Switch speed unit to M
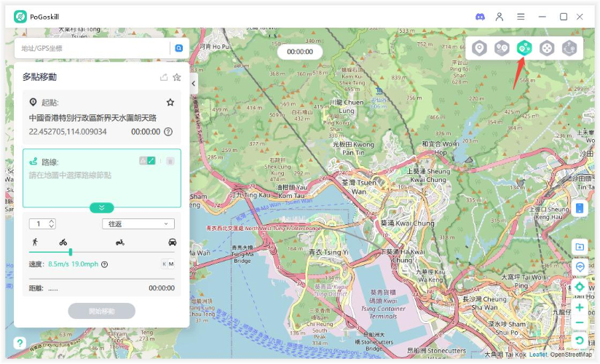The image size is (600, 364). pos(171,264)
